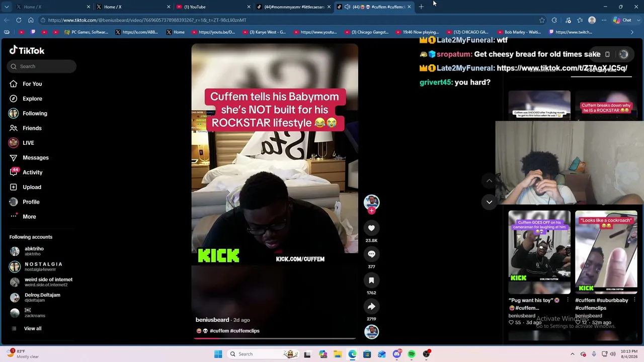
Task: Open a new browser tab
Action: [421, 7]
